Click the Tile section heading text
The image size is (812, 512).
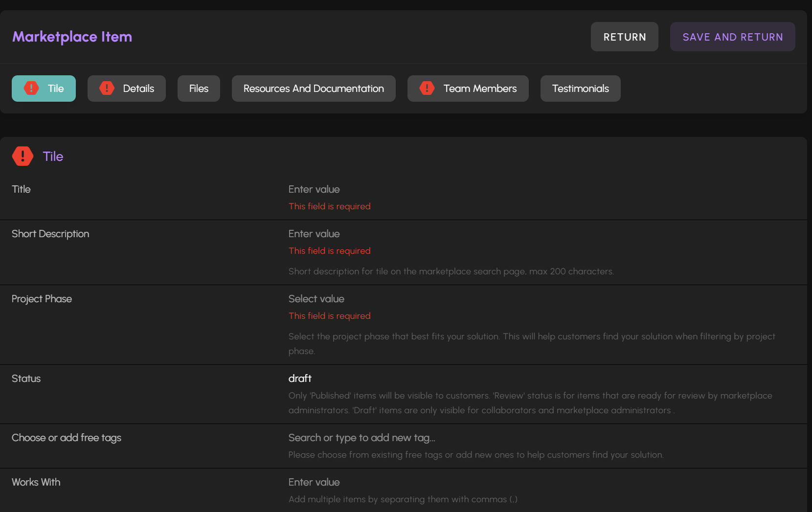coord(53,156)
